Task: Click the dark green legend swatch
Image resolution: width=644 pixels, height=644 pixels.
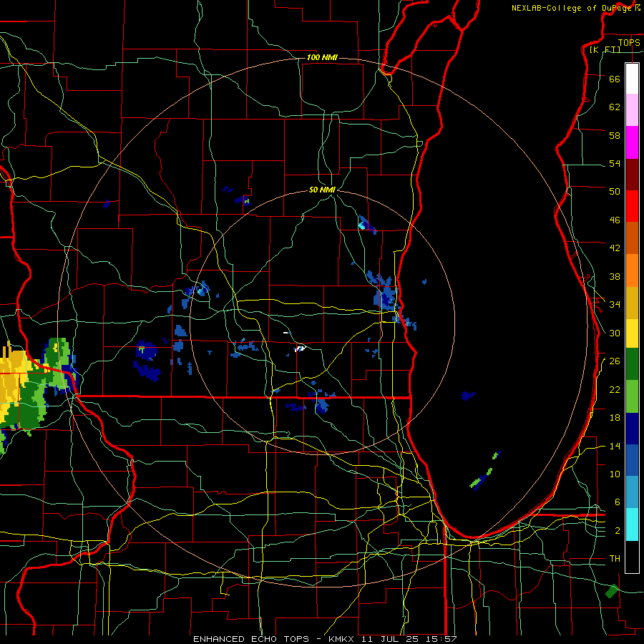Action: click(632, 364)
